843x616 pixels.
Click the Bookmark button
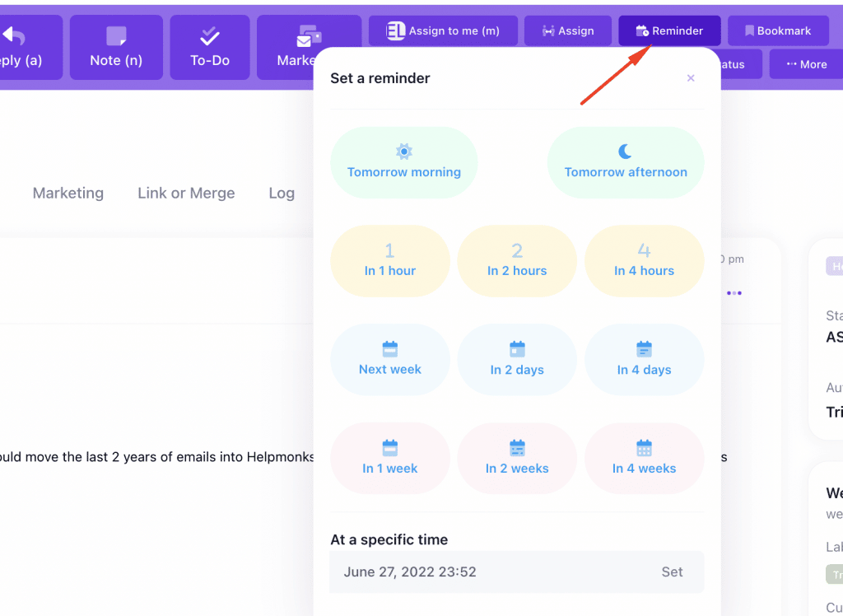coord(777,31)
